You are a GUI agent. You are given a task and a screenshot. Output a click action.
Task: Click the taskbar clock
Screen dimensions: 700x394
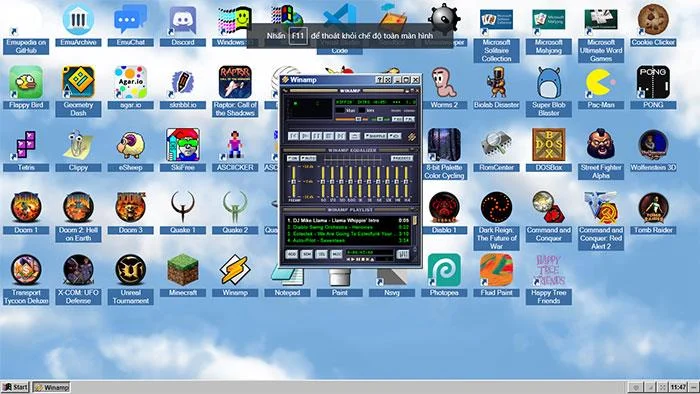click(x=678, y=387)
